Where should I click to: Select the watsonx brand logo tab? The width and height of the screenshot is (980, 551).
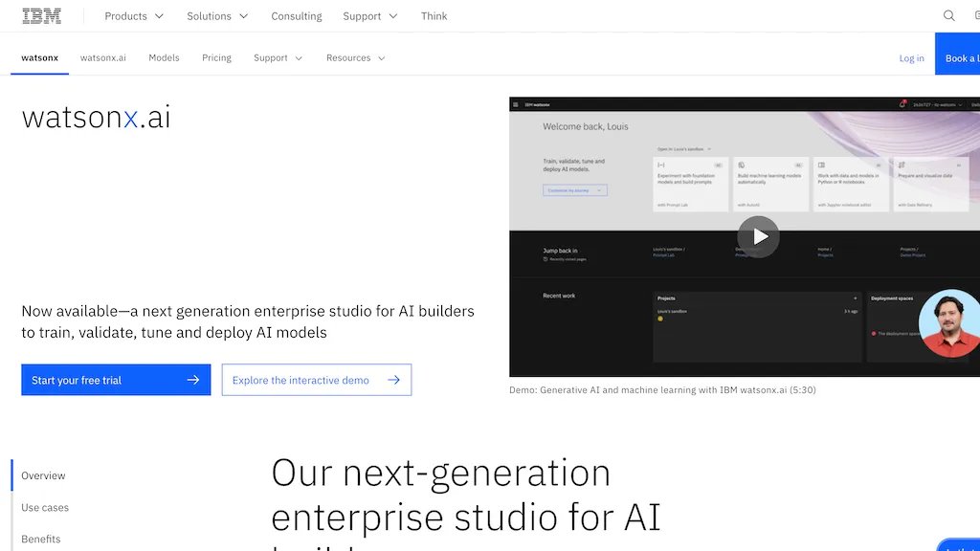pyautogui.click(x=39, y=57)
